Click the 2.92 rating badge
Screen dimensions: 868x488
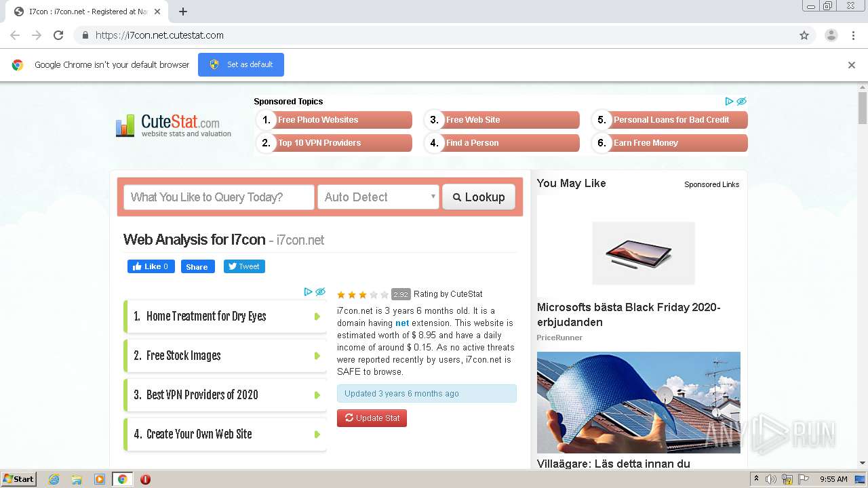coord(401,294)
